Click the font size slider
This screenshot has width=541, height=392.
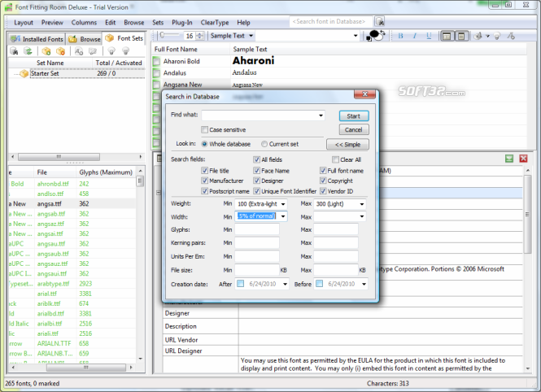[x=170, y=35]
